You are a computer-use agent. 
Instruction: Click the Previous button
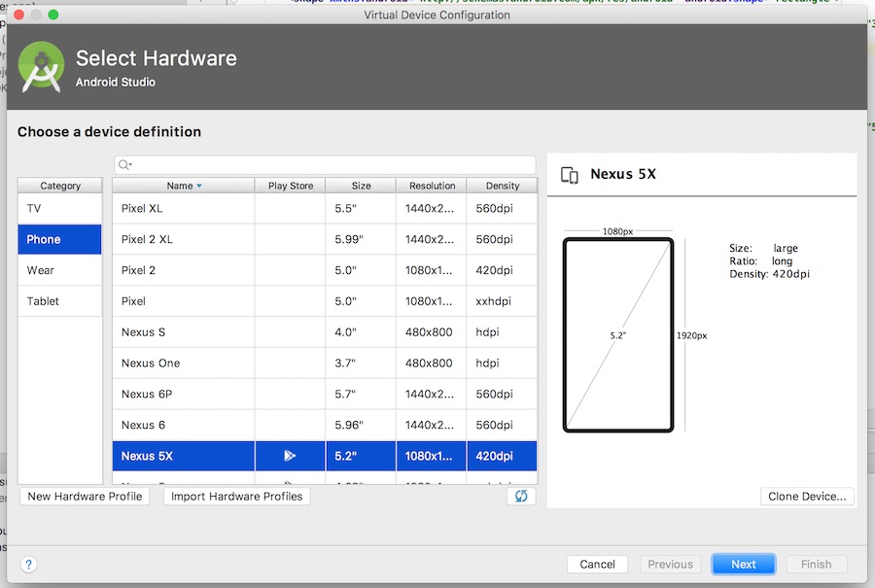(x=670, y=565)
